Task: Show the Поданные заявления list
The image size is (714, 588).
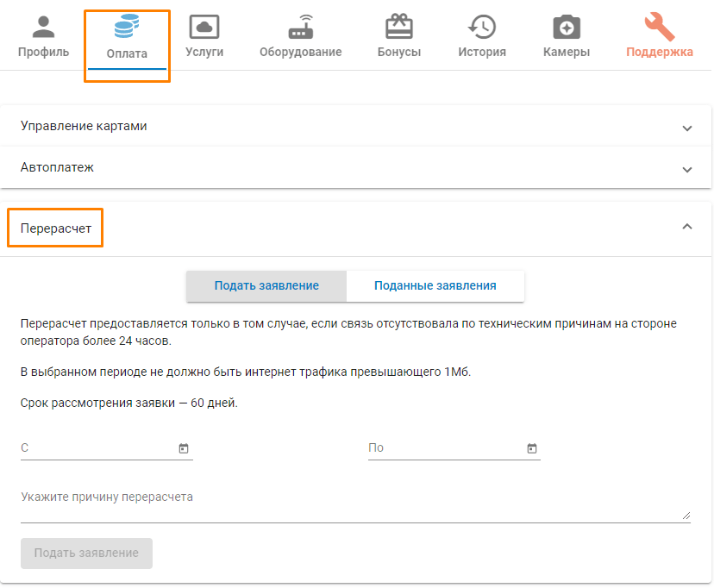Action: pyautogui.click(x=435, y=285)
